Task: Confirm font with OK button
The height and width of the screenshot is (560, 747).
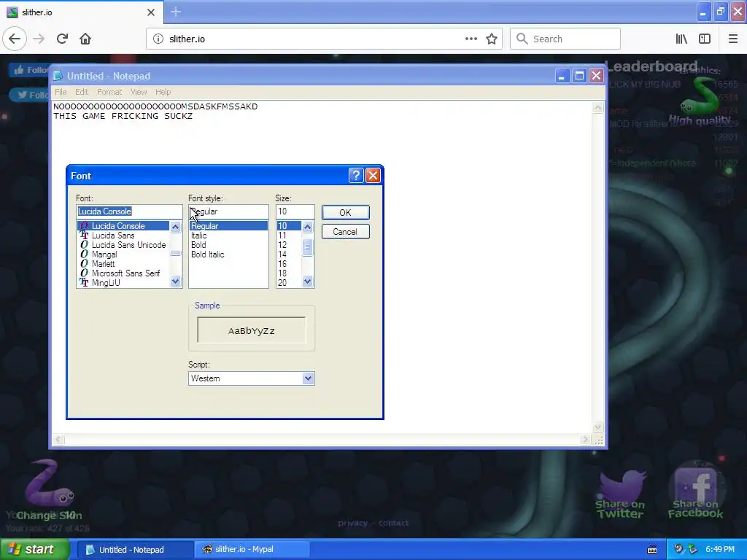Action: click(345, 212)
